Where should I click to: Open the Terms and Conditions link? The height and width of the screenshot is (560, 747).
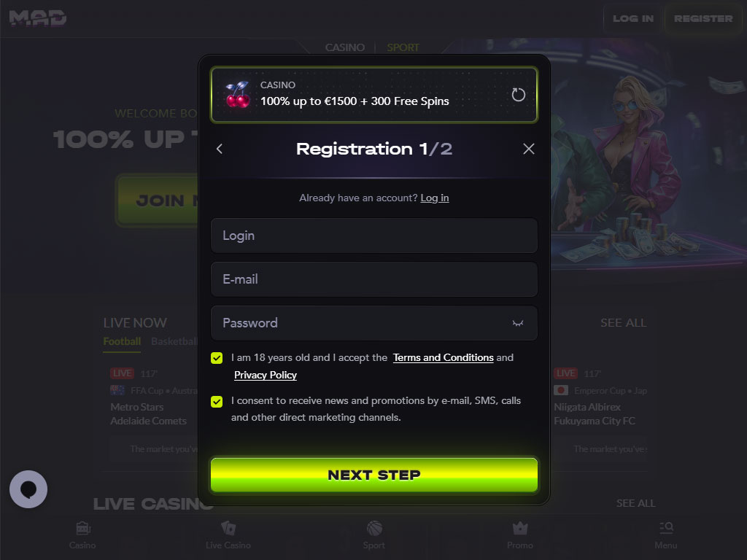[443, 357]
